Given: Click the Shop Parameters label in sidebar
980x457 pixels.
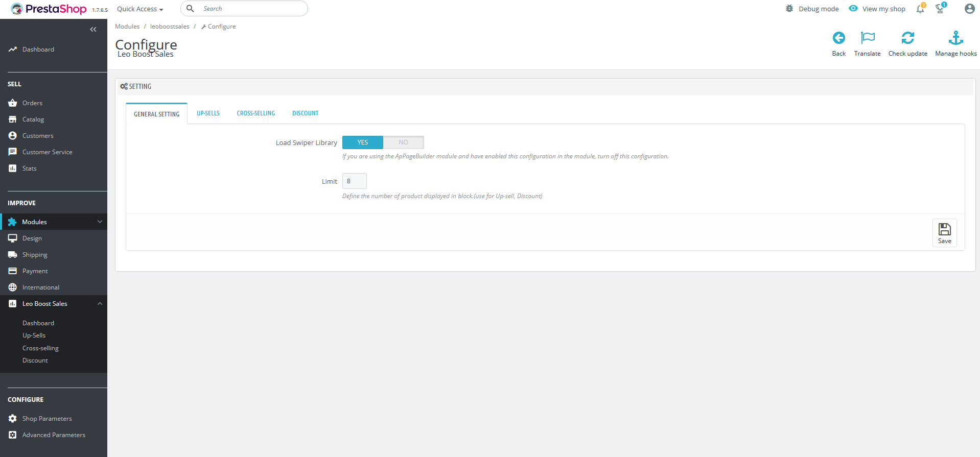Looking at the screenshot, I should point(47,419).
